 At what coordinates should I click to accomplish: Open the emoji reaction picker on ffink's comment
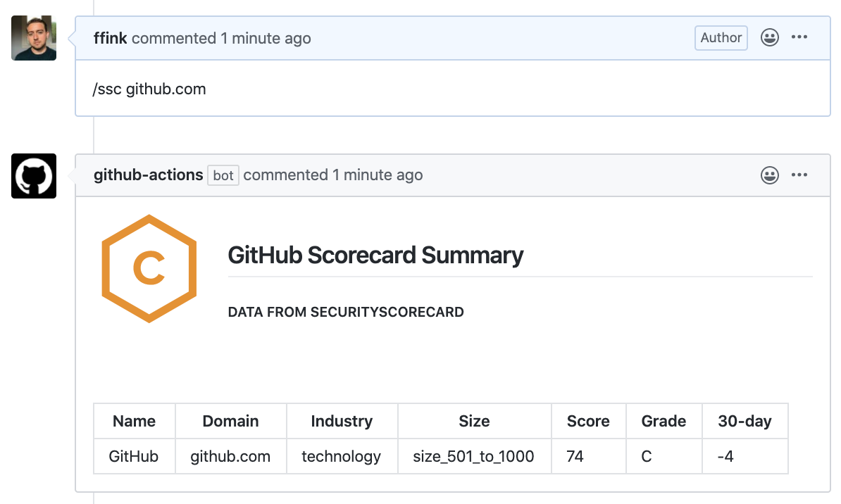[769, 38]
